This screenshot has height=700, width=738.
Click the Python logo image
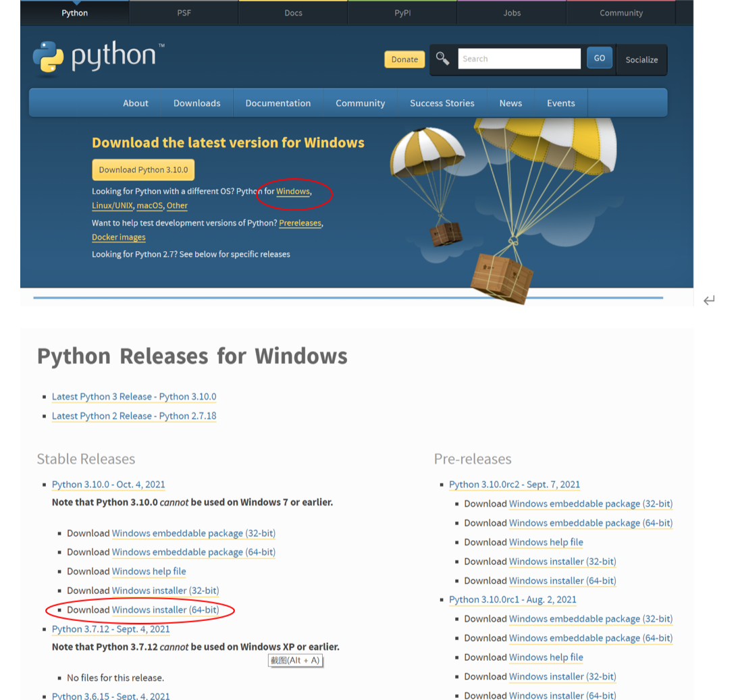click(99, 57)
